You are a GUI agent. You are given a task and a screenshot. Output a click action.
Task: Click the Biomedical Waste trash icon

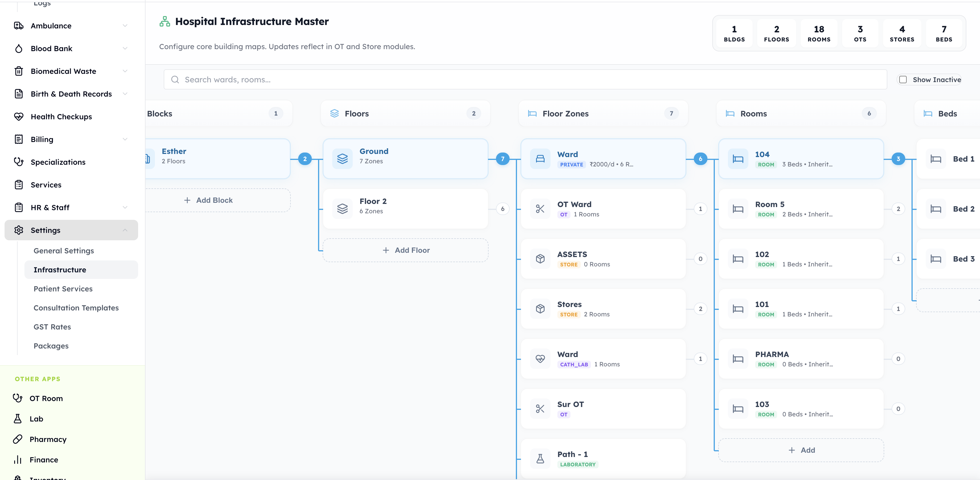point(19,71)
